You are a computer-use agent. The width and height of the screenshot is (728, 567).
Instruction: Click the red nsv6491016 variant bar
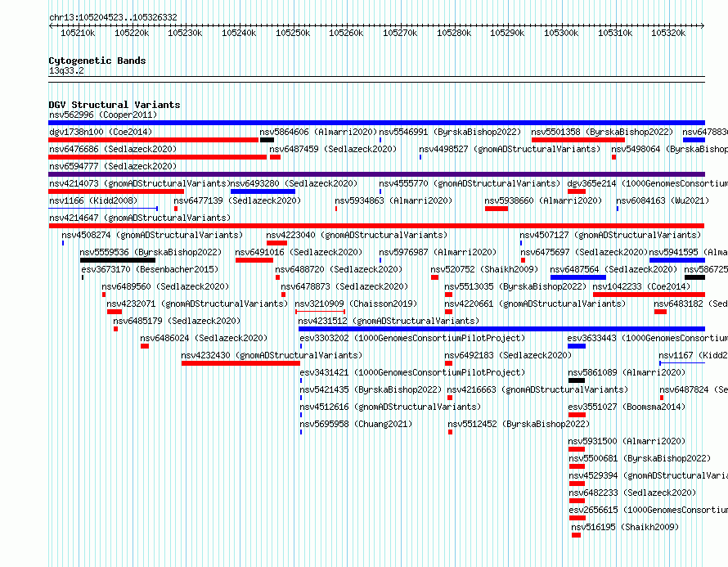(x=254, y=260)
